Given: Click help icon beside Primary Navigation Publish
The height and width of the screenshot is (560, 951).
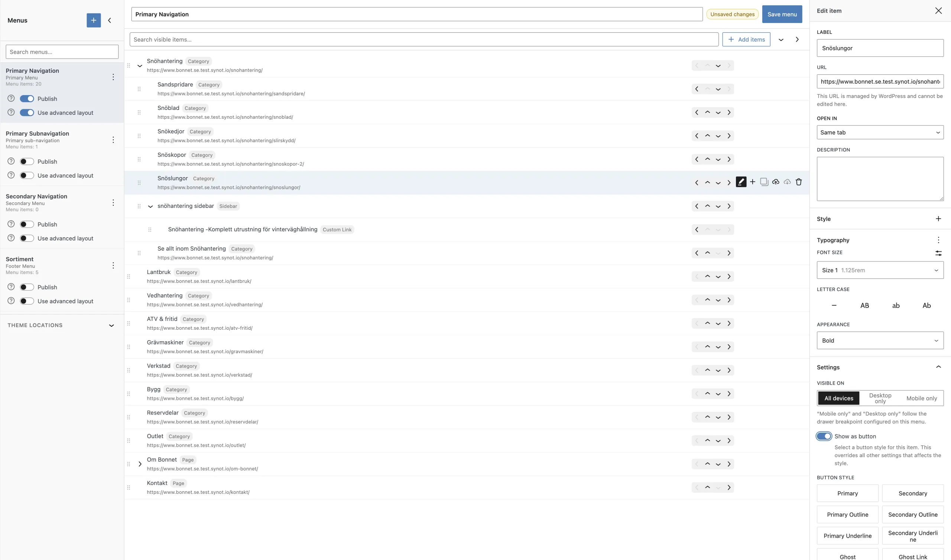Looking at the screenshot, I should pyautogui.click(x=11, y=98).
